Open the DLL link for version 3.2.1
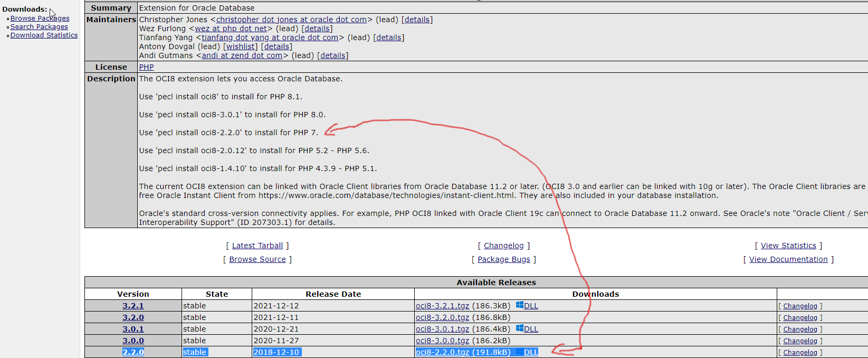Image resolution: width=868 pixels, height=358 pixels. coord(531,306)
